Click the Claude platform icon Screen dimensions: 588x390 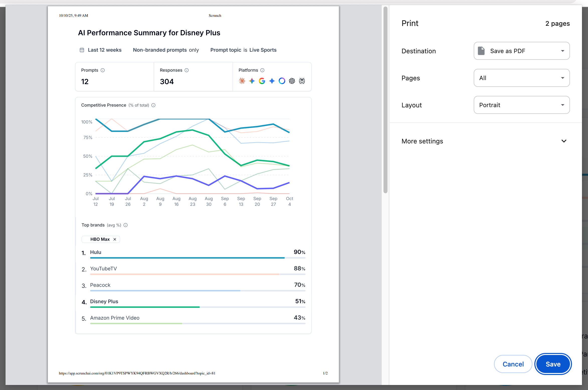[242, 81]
